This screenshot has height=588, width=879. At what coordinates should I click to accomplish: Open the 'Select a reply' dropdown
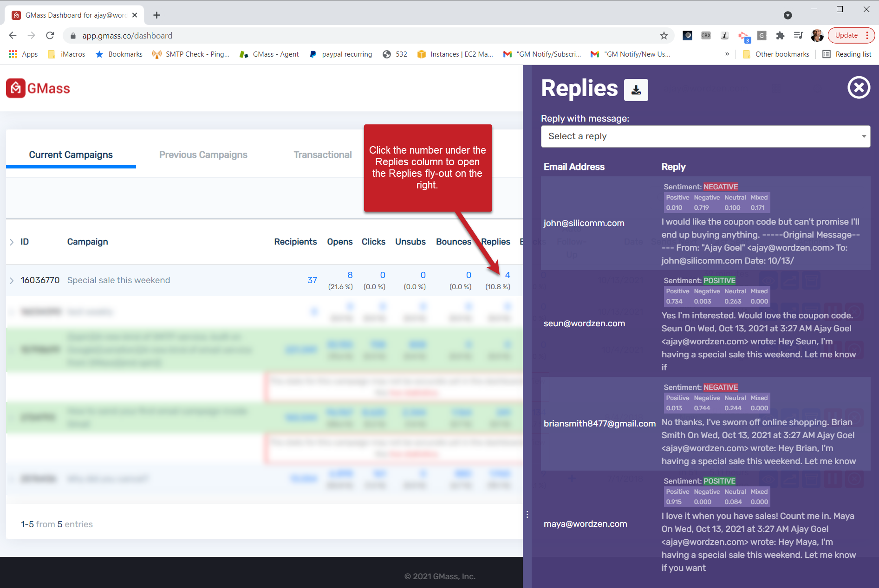click(x=705, y=136)
